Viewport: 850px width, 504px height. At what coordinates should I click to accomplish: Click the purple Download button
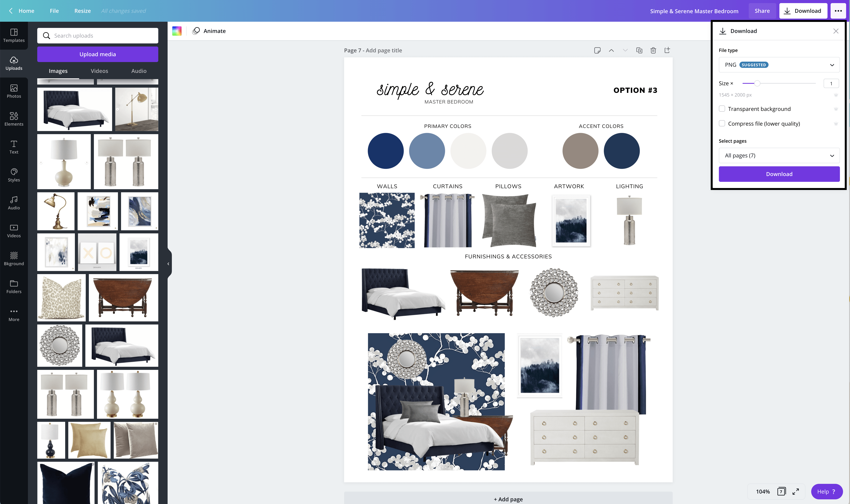click(779, 174)
